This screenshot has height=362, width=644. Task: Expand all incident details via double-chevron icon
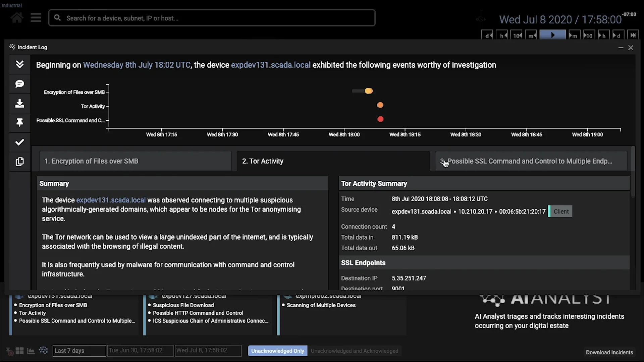20,64
